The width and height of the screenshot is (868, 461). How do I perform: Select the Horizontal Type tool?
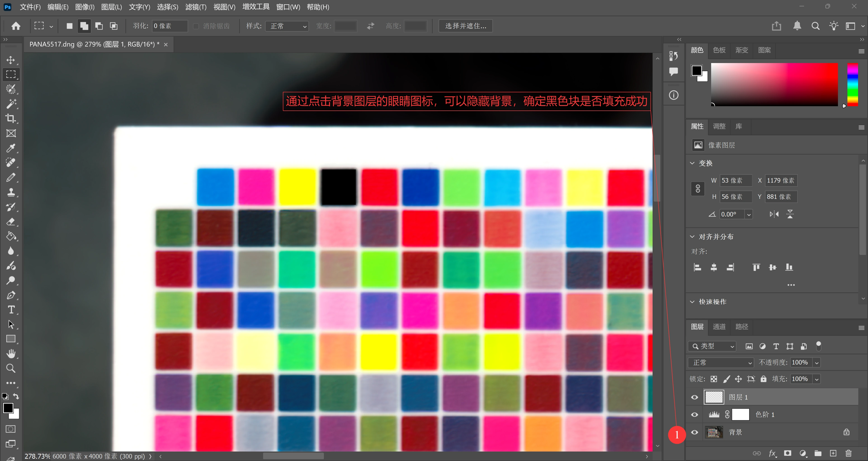[x=11, y=310]
